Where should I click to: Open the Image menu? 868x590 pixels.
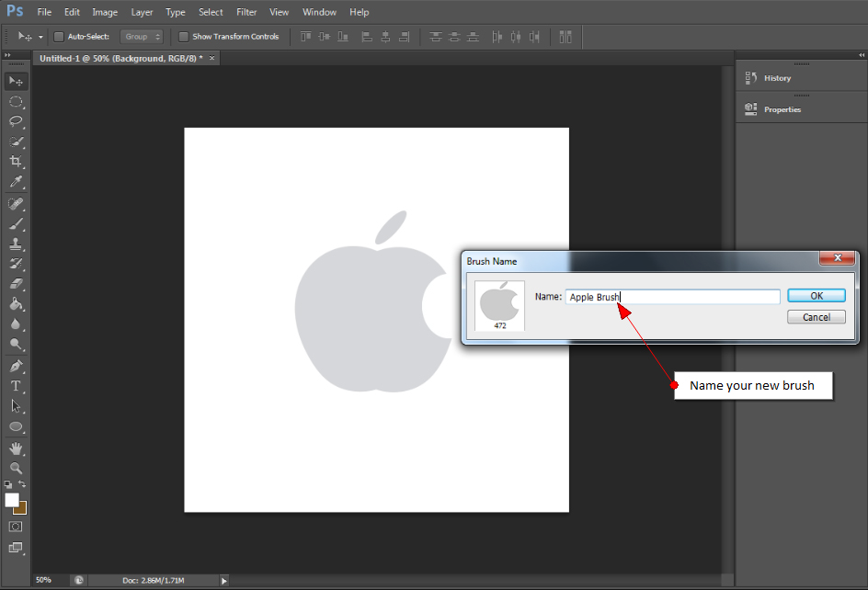[x=105, y=12]
